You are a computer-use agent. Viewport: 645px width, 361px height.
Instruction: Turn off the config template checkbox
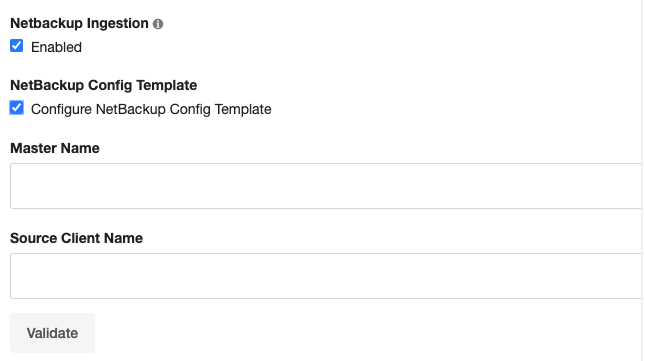16,108
